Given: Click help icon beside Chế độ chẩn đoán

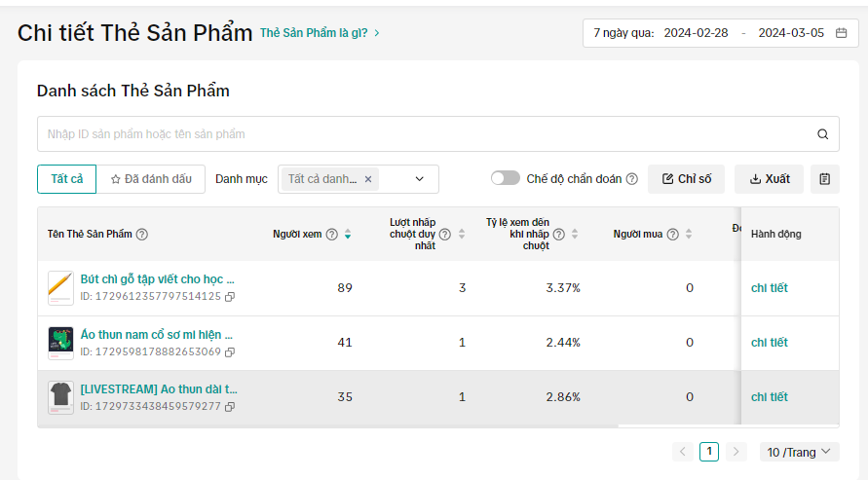Looking at the screenshot, I should pos(631,179).
